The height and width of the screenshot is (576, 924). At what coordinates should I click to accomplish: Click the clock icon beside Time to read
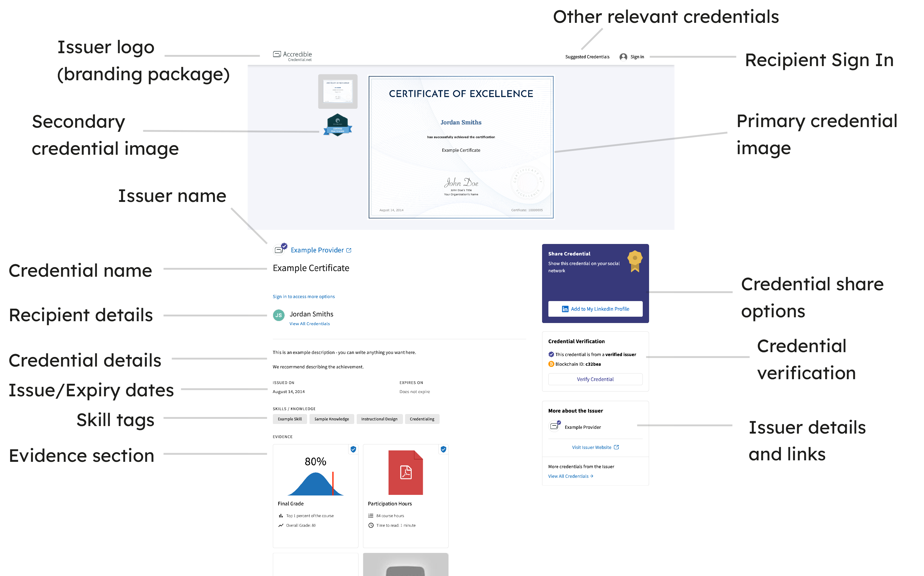point(371,525)
